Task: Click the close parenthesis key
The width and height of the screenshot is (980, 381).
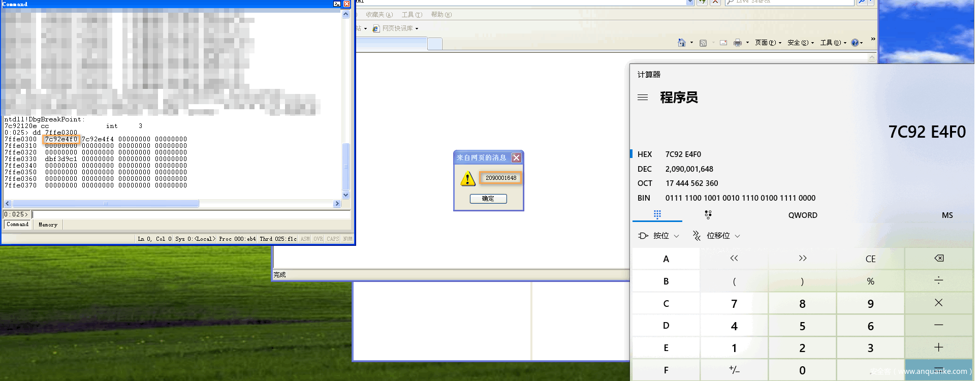Action: click(802, 281)
